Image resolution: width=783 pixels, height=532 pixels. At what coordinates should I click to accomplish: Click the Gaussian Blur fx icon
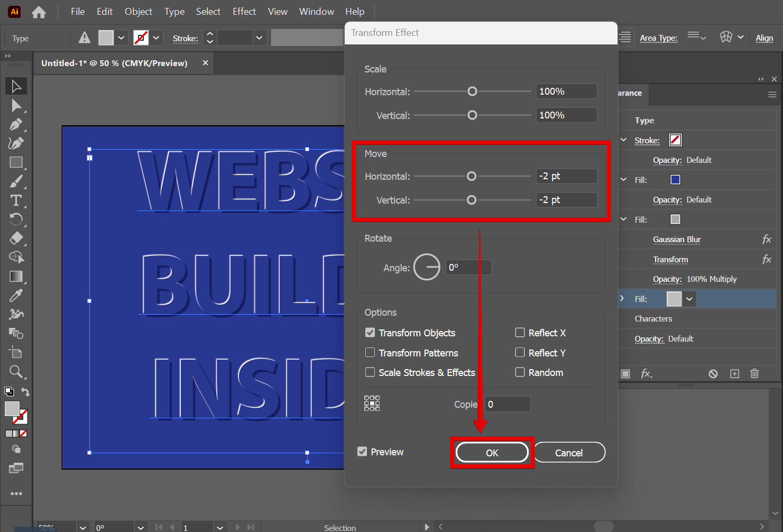point(767,239)
